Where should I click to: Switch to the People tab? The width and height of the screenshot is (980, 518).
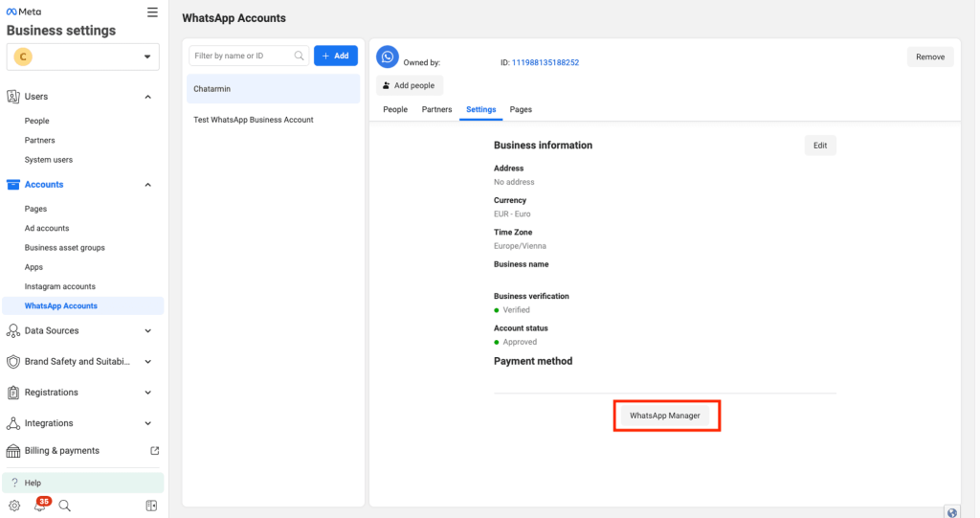click(x=395, y=109)
